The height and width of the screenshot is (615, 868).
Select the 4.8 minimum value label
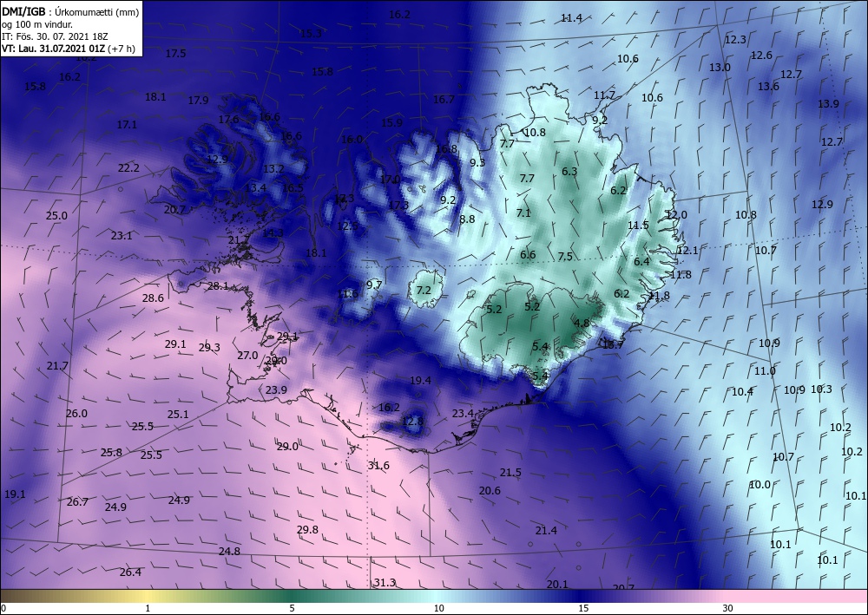pos(582,324)
